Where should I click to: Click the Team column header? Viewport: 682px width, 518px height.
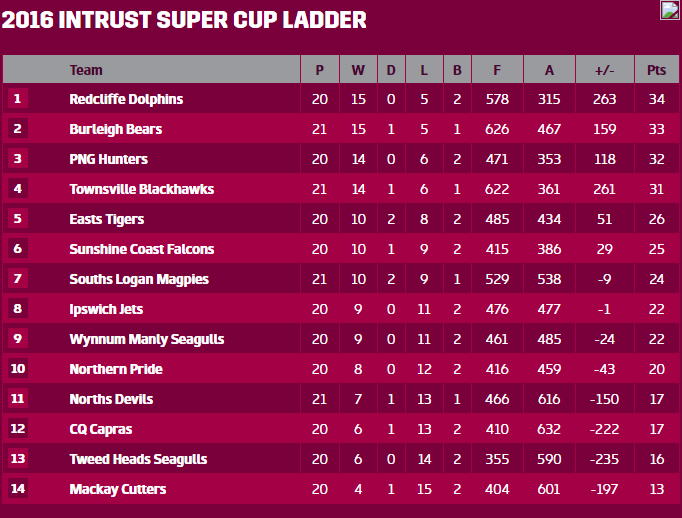[x=86, y=70]
